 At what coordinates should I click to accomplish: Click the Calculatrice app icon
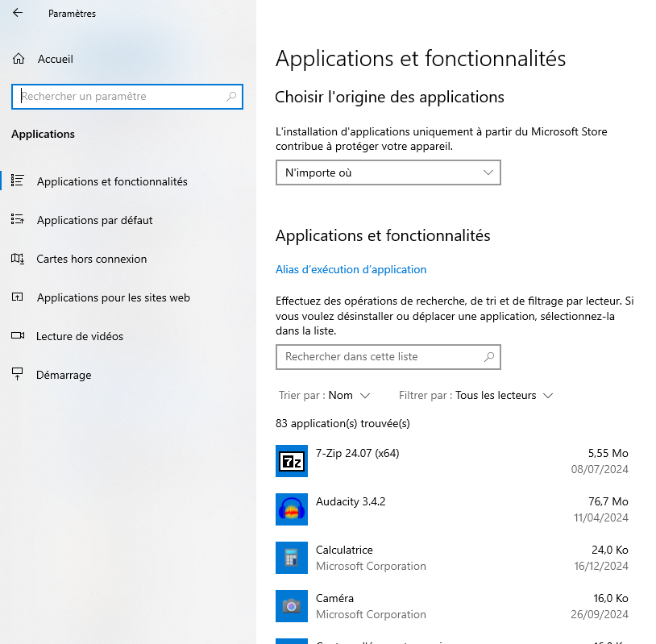click(292, 558)
